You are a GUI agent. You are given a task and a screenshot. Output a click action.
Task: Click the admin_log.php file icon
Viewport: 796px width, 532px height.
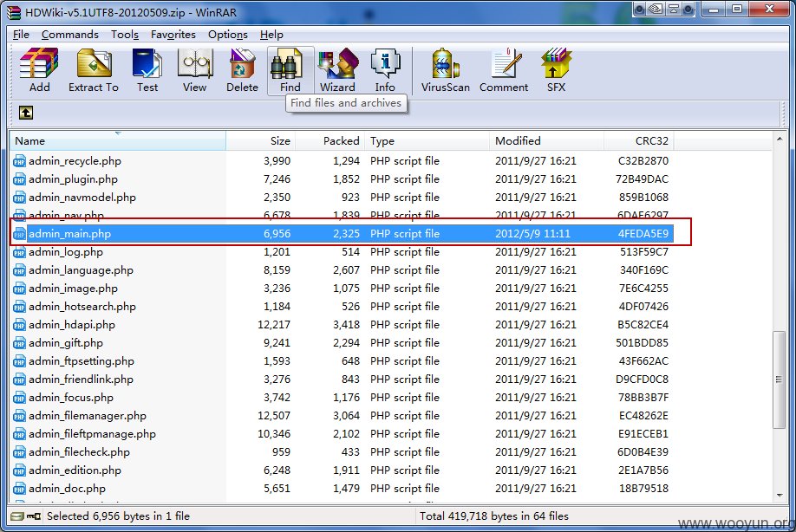tap(19, 252)
